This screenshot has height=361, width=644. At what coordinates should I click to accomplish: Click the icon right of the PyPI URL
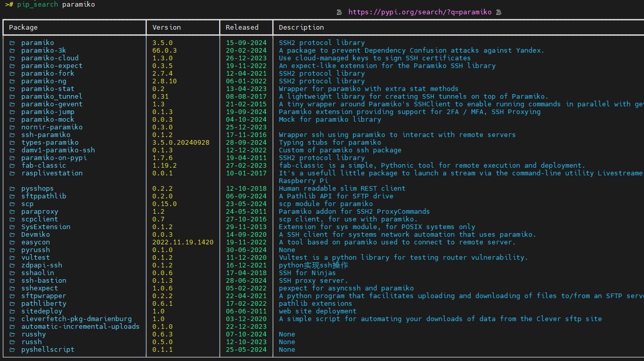tap(499, 12)
